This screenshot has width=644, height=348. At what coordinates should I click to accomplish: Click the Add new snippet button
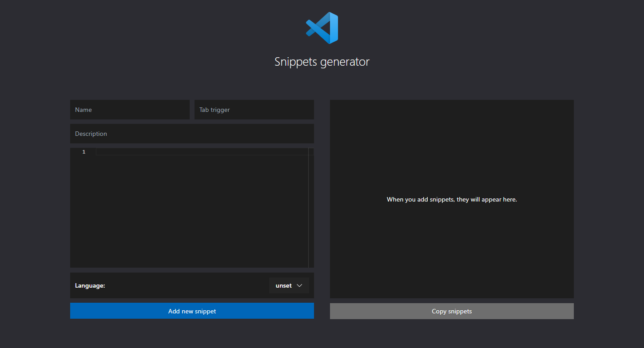click(x=192, y=311)
